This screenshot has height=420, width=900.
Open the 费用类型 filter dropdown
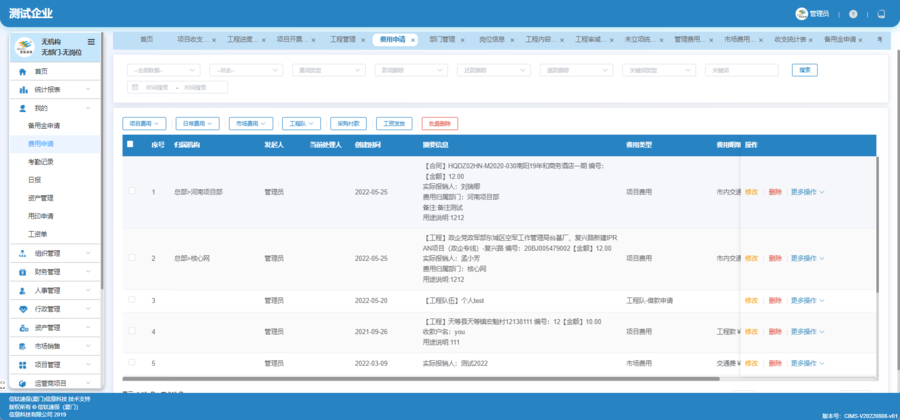(x=329, y=70)
